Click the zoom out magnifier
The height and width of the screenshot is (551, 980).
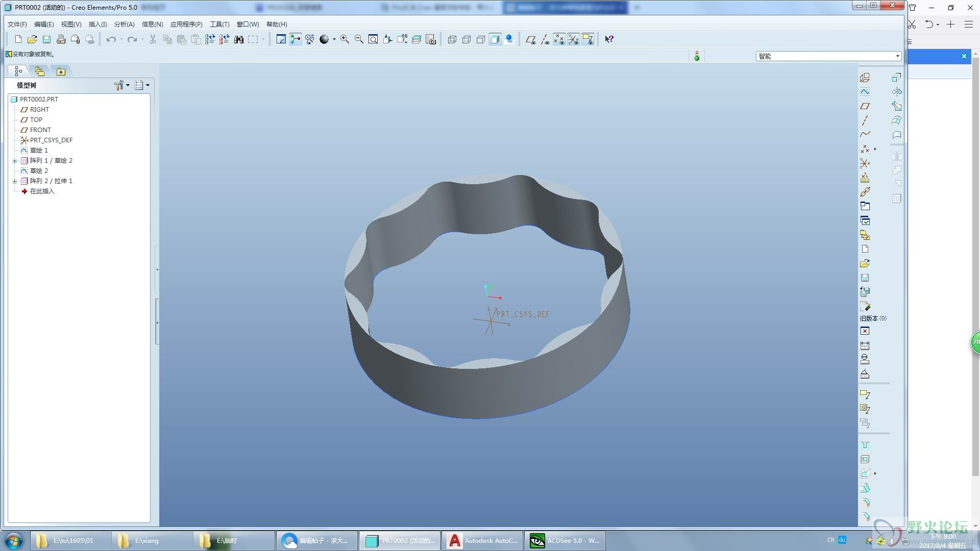[x=359, y=39]
